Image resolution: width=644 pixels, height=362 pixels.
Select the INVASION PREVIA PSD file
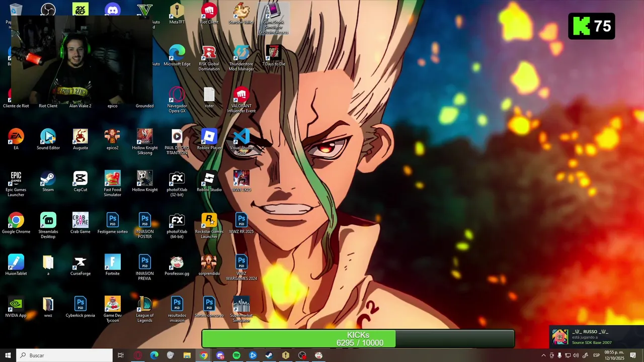pyautogui.click(x=145, y=267)
